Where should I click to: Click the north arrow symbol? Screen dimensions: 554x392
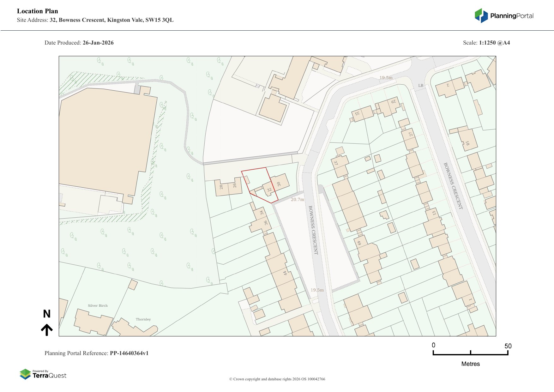point(47,329)
